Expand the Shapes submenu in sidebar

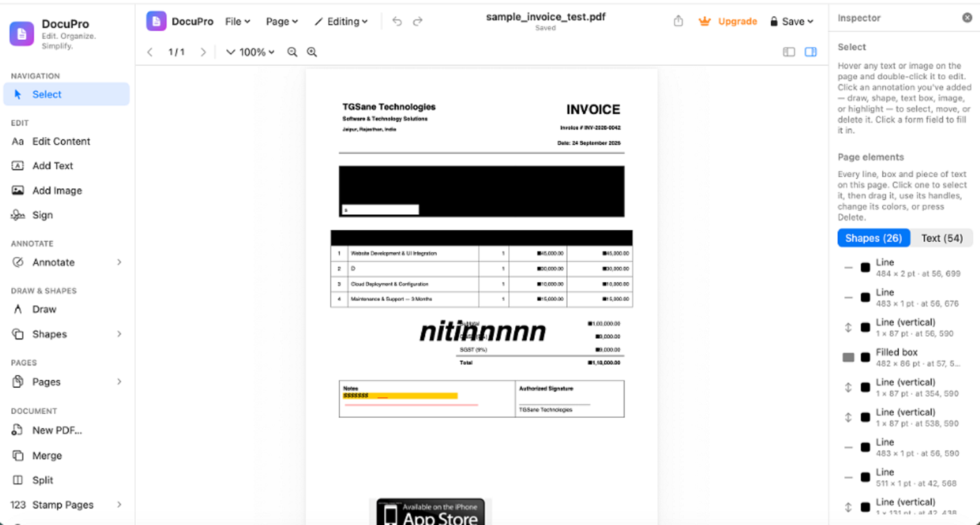click(x=119, y=335)
